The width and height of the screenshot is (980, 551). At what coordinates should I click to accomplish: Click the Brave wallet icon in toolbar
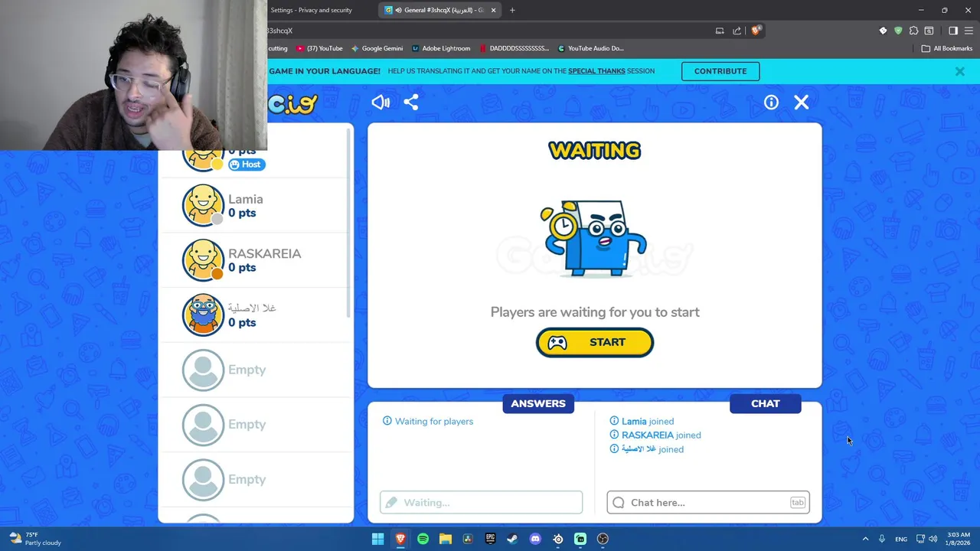coord(929,31)
